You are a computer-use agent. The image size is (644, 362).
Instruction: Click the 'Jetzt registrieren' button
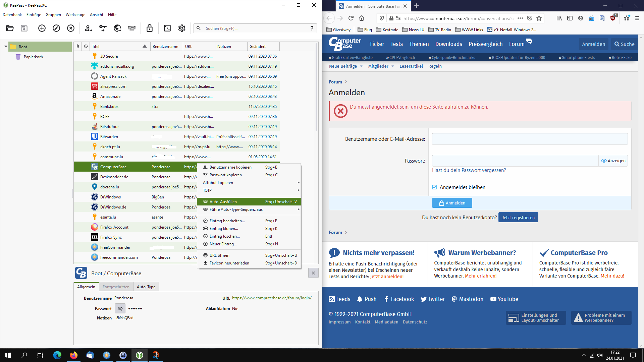tap(518, 218)
